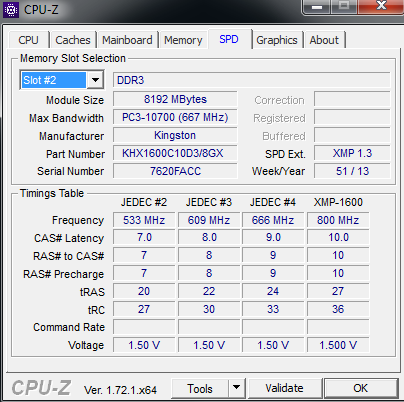Click the Serial Number field 7620FACC

175,171
